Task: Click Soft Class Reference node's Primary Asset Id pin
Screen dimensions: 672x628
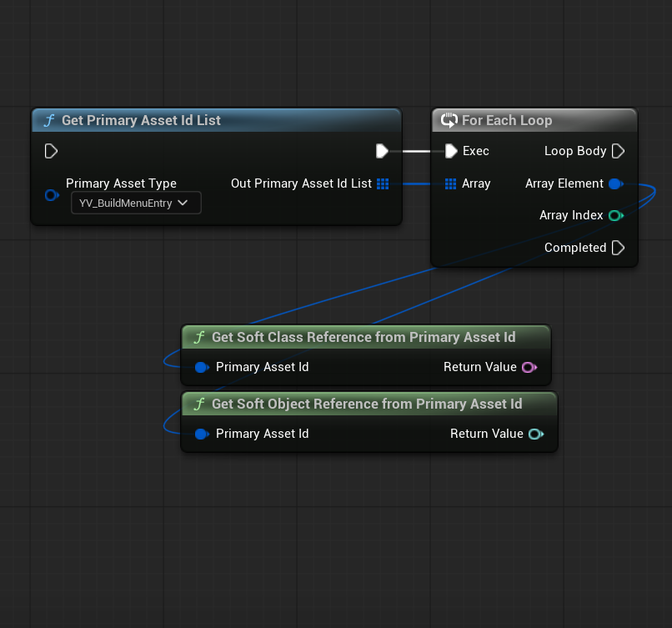Action: (x=201, y=367)
